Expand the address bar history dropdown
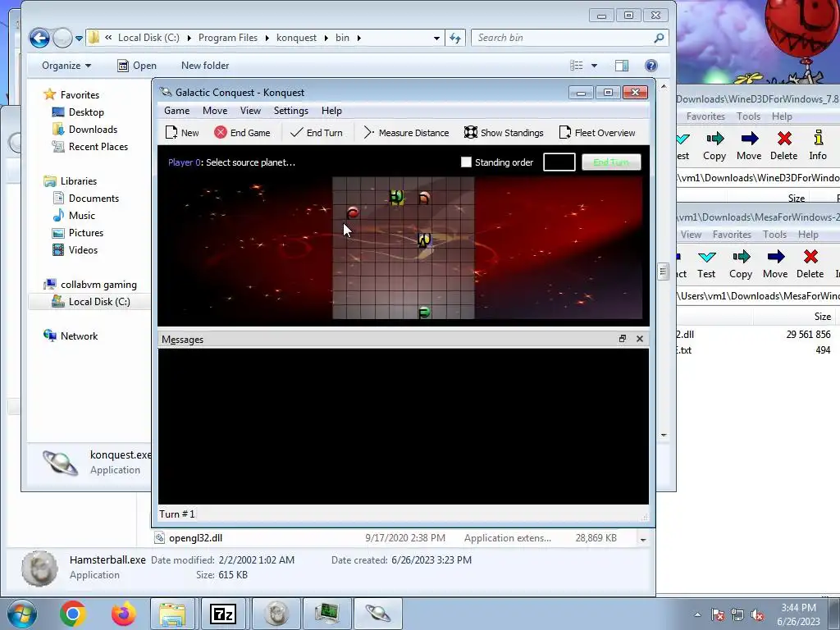The image size is (840, 630). tap(436, 38)
